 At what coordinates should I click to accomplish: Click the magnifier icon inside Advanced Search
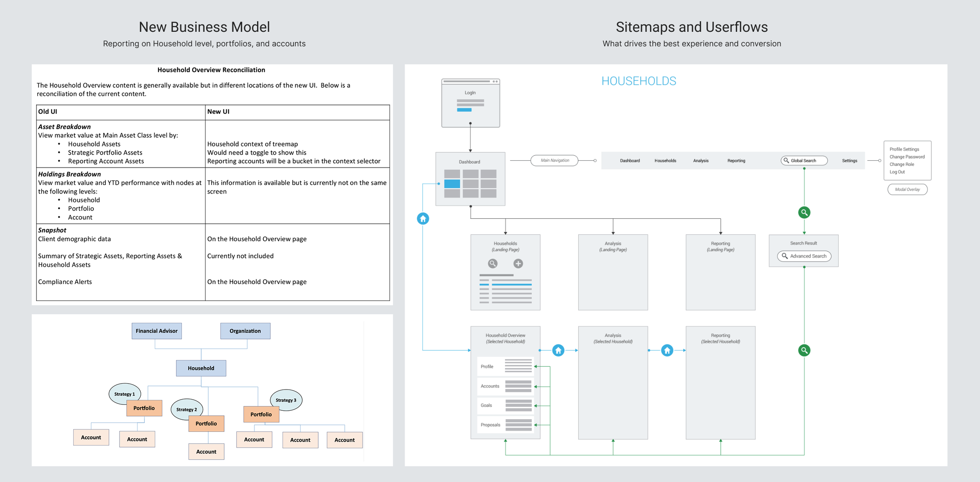click(x=784, y=256)
